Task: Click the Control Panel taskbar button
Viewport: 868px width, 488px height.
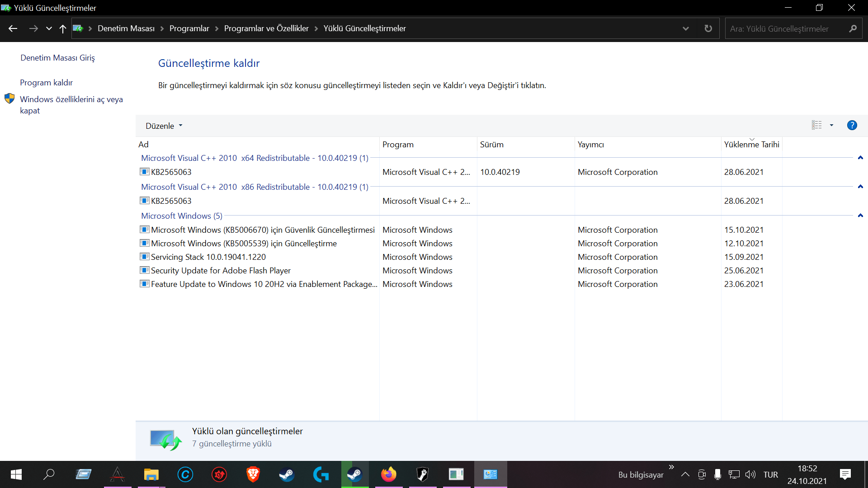Action: coord(491,474)
